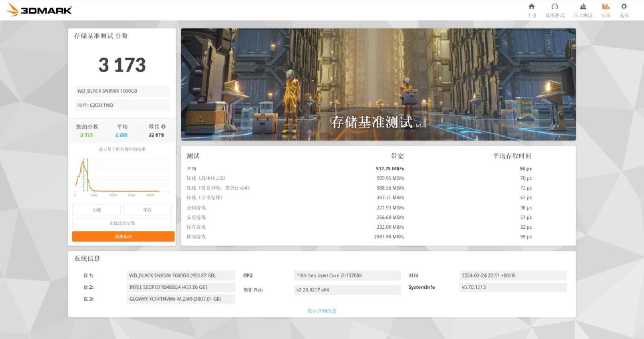Click drive 1 WD_BLACK SN850X (953.87 GB)
The width and height of the screenshot is (644, 339).
pos(181,276)
